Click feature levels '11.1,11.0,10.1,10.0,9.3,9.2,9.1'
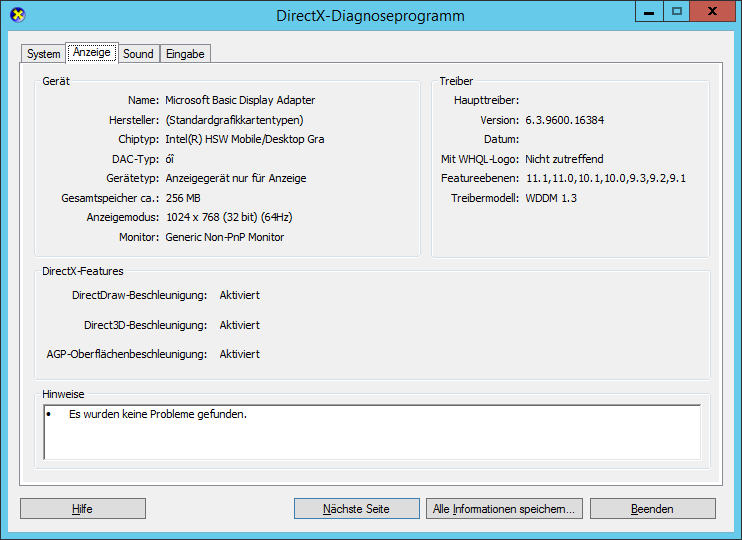 [606, 178]
